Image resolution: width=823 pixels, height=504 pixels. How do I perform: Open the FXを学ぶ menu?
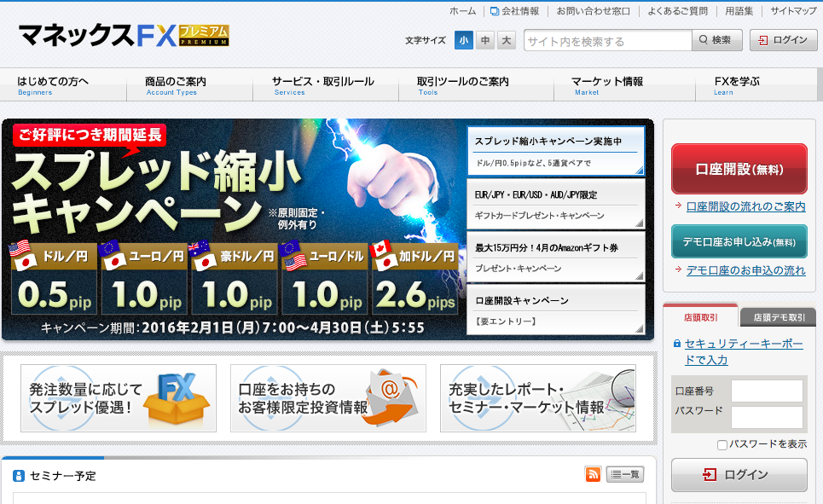tap(756, 85)
